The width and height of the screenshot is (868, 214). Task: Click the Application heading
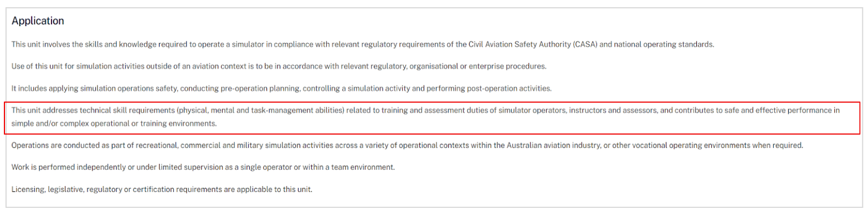point(38,21)
